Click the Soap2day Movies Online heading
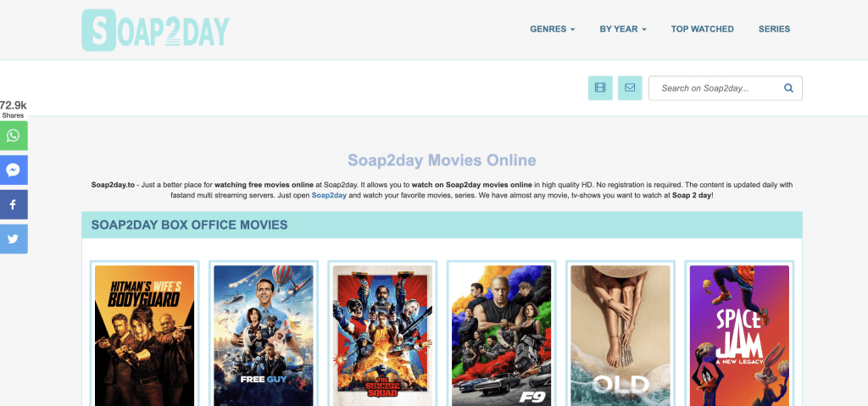This screenshot has width=868, height=406. tap(442, 161)
